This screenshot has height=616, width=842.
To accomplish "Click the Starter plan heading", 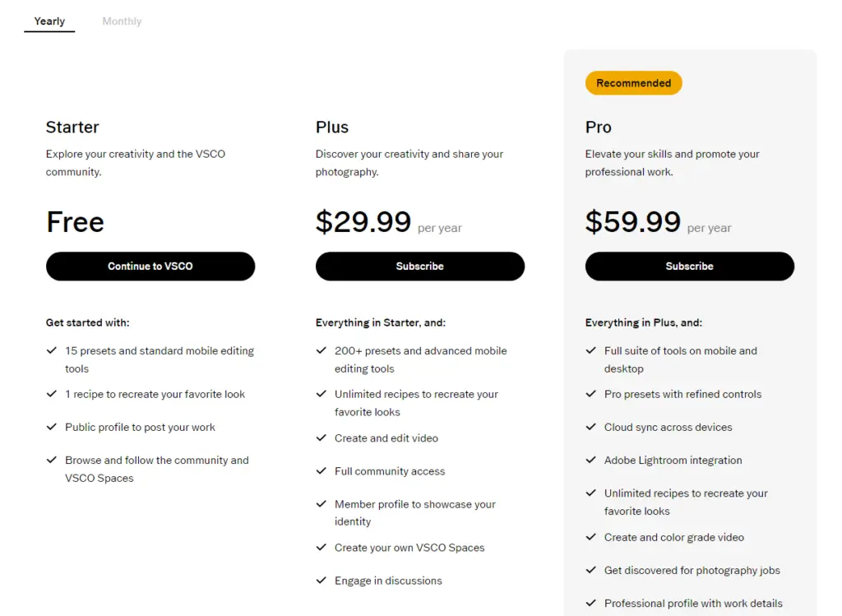I will (72, 127).
